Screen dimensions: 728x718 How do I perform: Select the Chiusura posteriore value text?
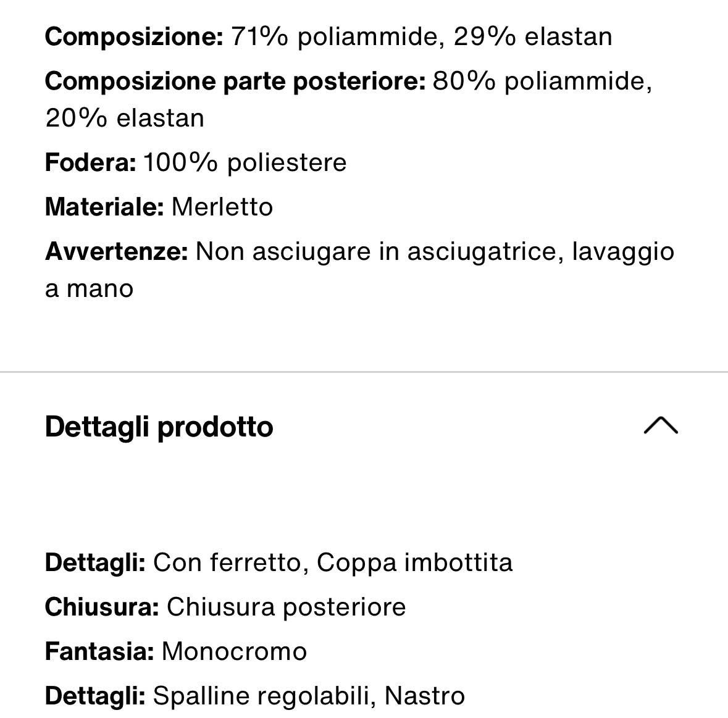(286, 607)
